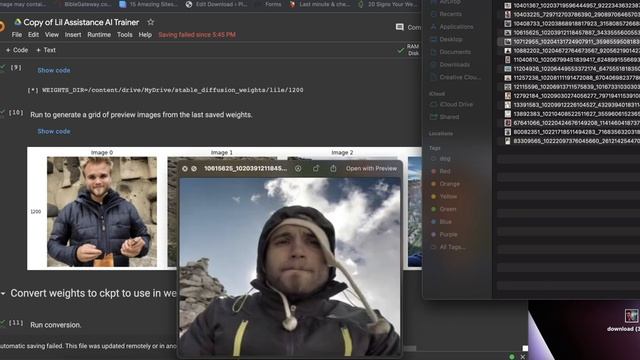640x360 pixels.
Task: Rotate the previewed image in Quick Look
Action: point(316,168)
